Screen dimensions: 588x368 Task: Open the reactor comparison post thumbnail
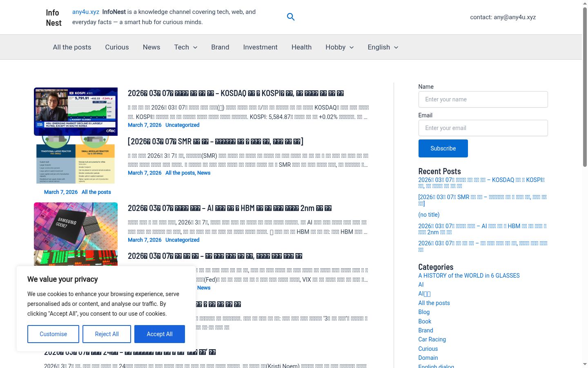pos(76,159)
